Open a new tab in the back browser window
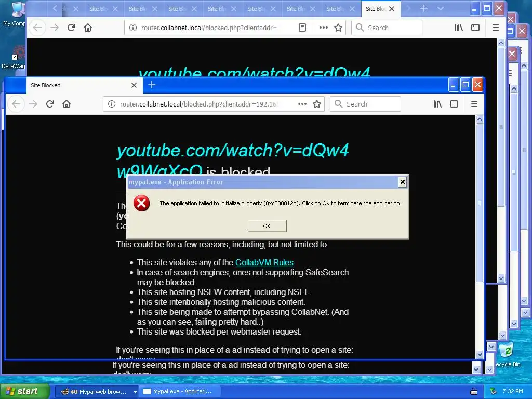This screenshot has height=399, width=532. (424, 8)
